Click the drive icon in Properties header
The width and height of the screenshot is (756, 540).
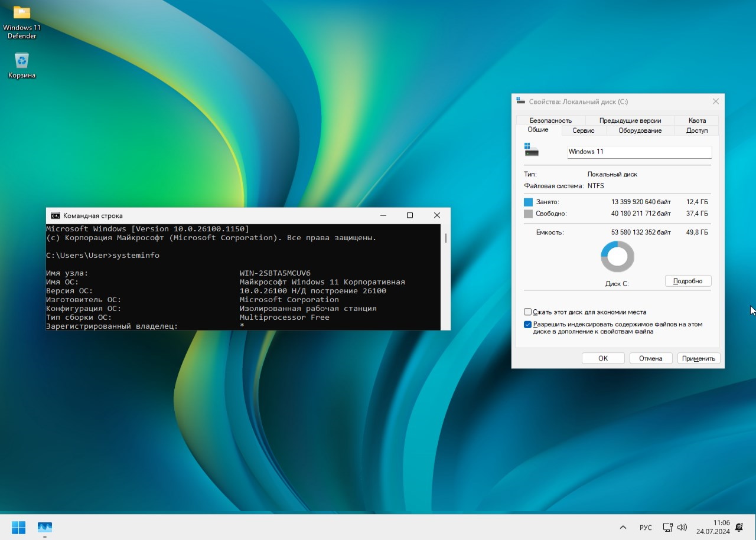pyautogui.click(x=532, y=150)
